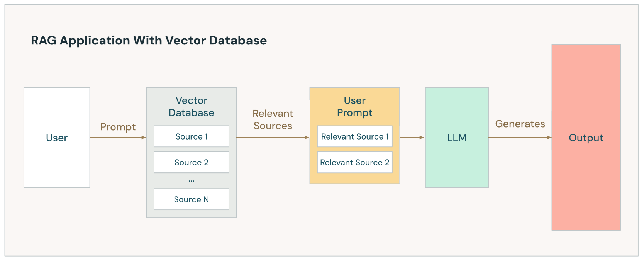
Task: Select the Relevant Source 2 box
Action: pos(354,162)
